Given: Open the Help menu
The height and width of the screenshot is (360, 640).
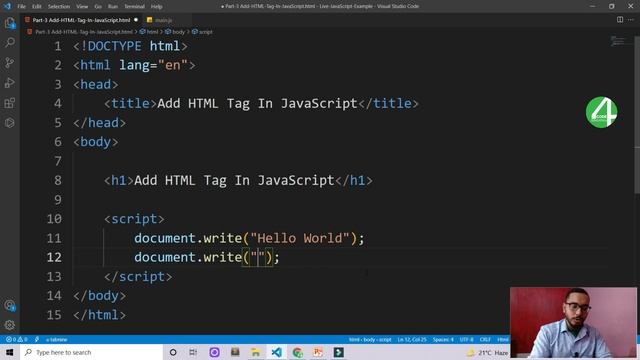Looking at the screenshot, I should pyautogui.click(x=156, y=7).
